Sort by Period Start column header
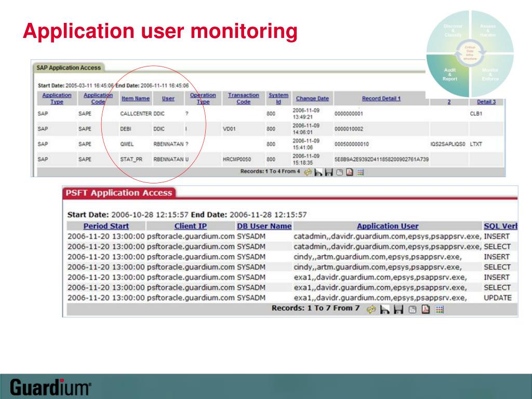 click(x=106, y=226)
